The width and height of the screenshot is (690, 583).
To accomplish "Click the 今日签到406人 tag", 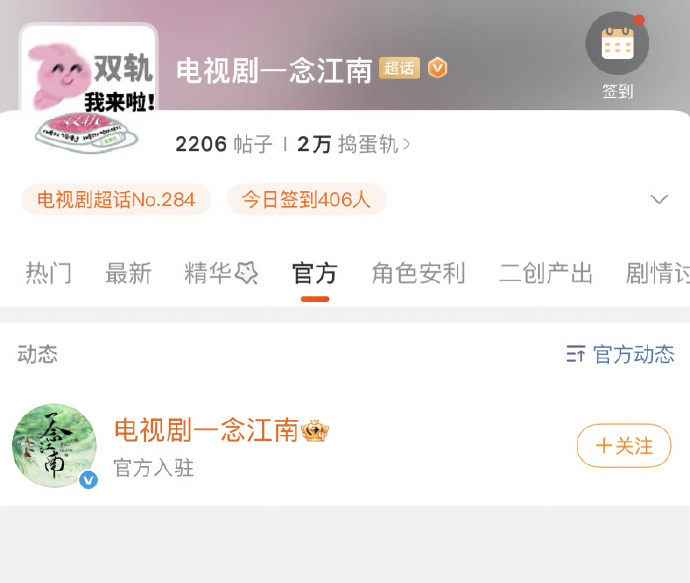I will [x=306, y=200].
